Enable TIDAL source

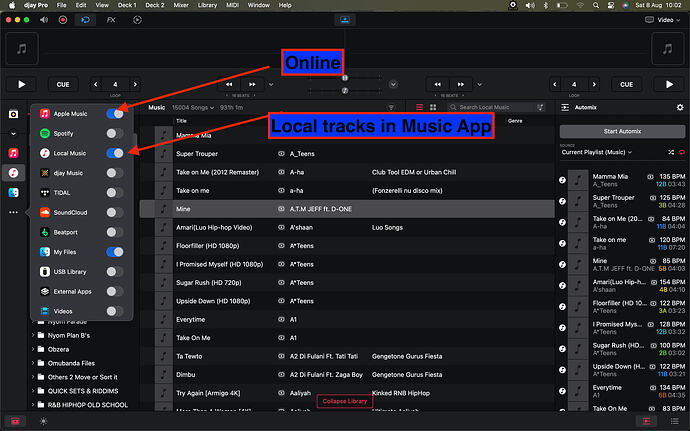(x=115, y=193)
